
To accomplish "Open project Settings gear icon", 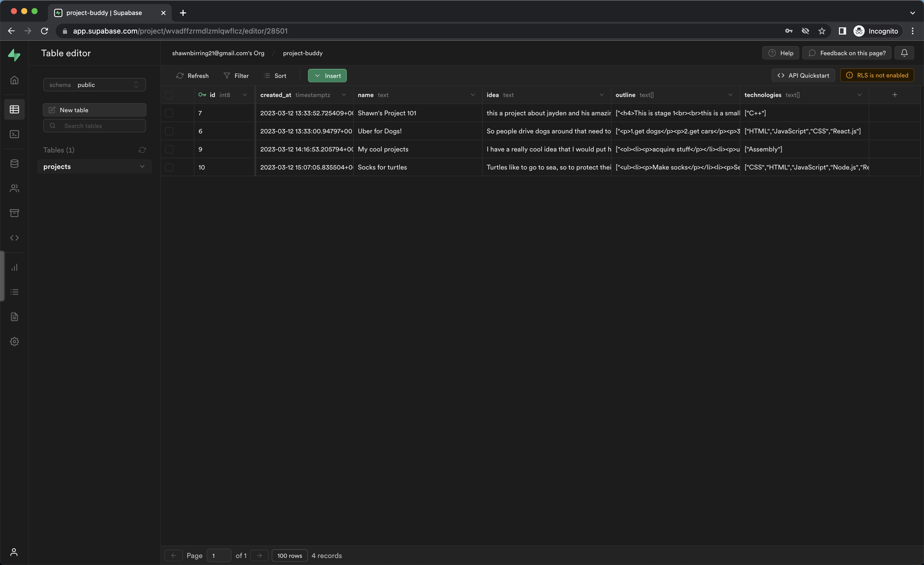I will coord(14,341).
